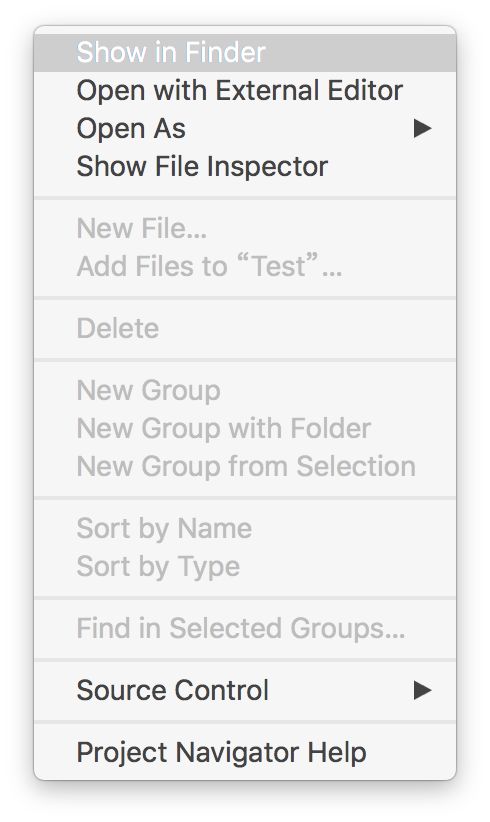
Task: Choose New Group
Action: [245, 391]
